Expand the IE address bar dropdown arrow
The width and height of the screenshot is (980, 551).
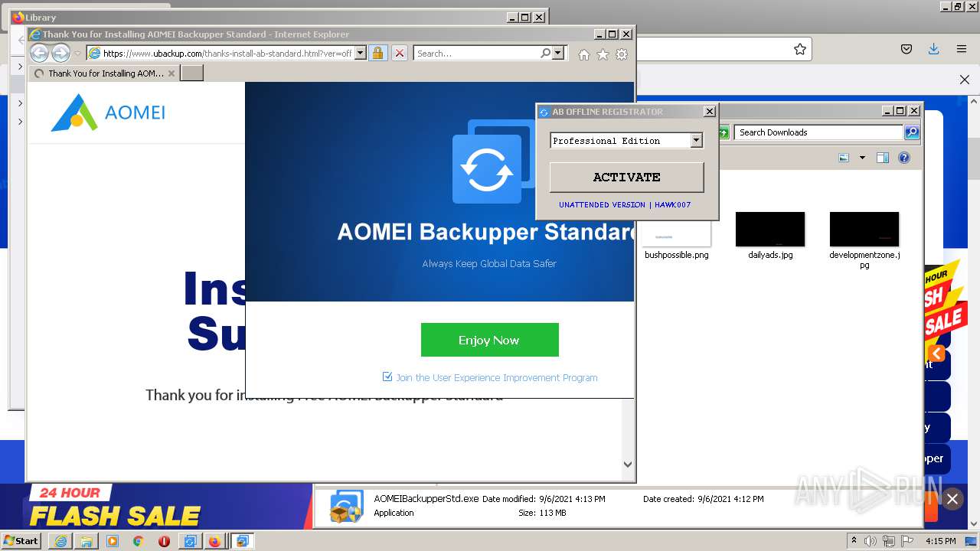pyautogui.click(x=360, y=54)
